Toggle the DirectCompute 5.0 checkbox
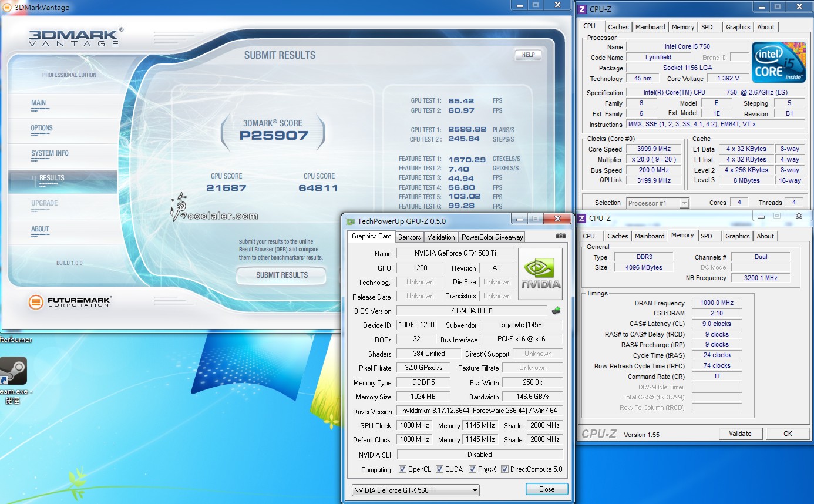Screen dimensions: 814x504 coord(504,469)
